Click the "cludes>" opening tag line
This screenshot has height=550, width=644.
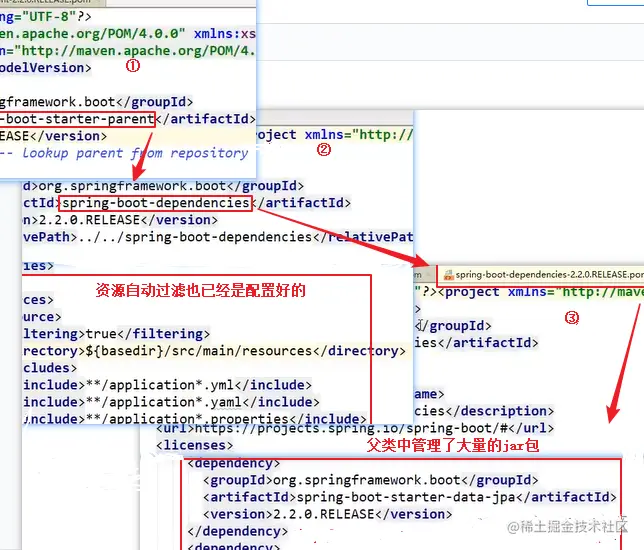(x=50, y=368)
